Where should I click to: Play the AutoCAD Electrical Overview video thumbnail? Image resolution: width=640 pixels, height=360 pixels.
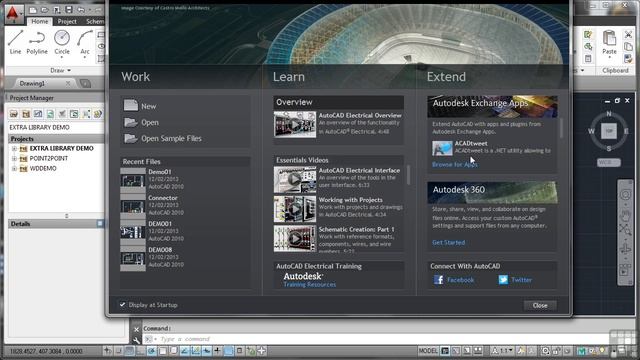click(x=295, y=124)
